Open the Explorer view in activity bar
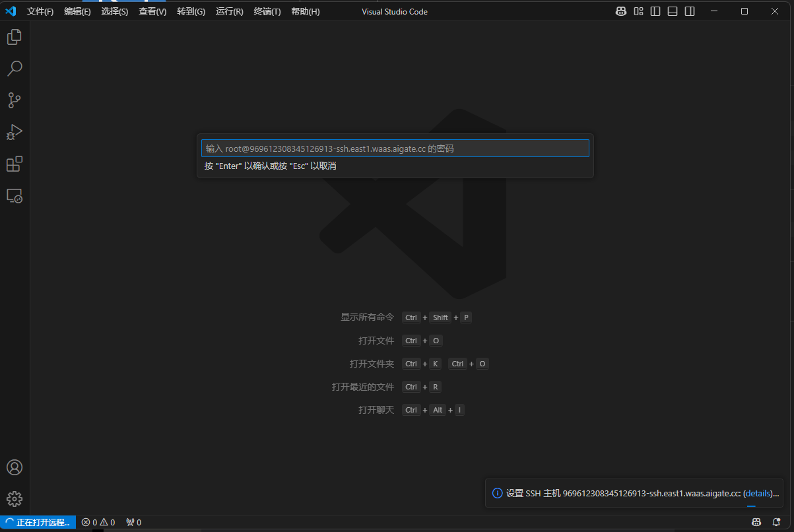 click(x=15, y=37)
